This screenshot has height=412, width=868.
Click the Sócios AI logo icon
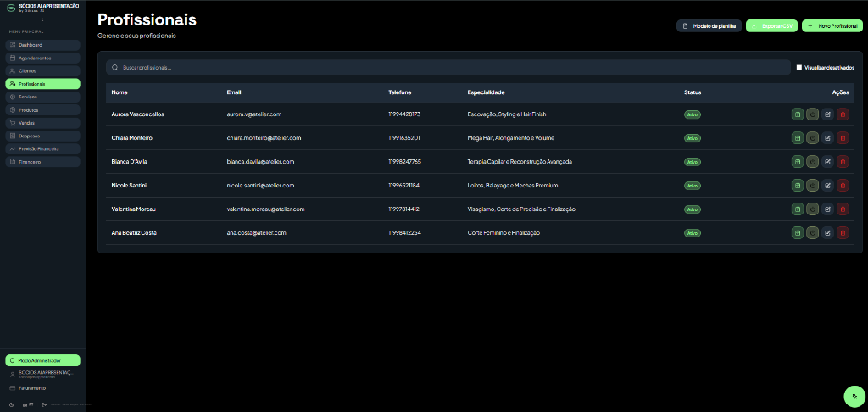point(10,8)
